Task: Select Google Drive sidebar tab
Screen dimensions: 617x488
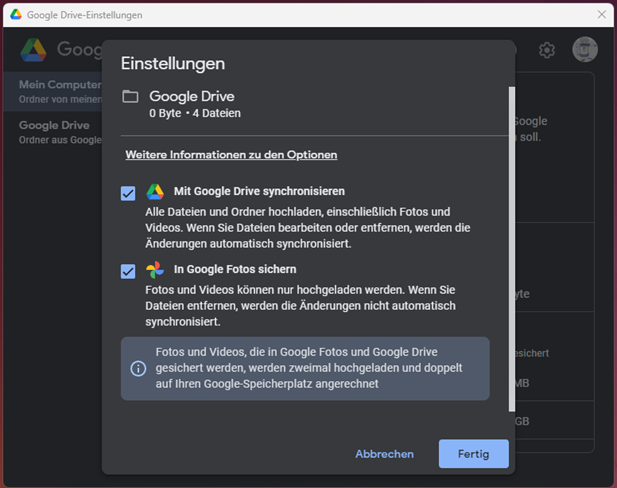Action: point(53,132)
